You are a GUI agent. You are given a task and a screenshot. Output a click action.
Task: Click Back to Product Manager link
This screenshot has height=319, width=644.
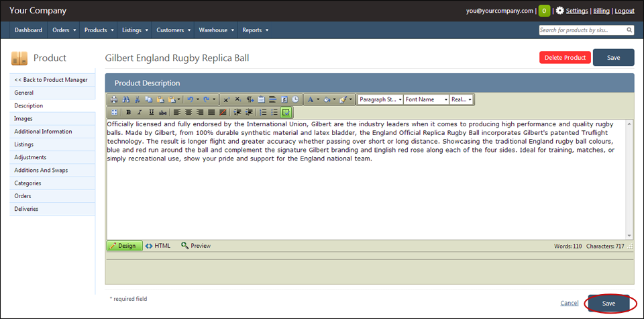(x=51, y=80)
